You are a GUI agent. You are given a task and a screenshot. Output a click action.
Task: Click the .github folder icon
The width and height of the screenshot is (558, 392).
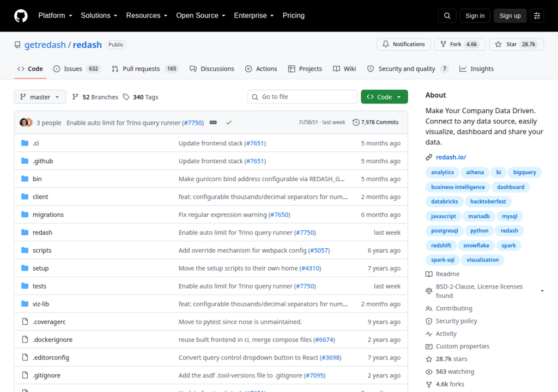[25, 161]
